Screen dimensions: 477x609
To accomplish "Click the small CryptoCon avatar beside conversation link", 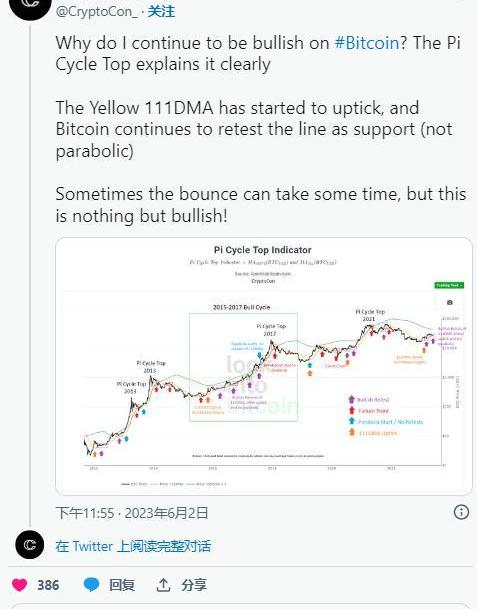I will click(30, 545).
